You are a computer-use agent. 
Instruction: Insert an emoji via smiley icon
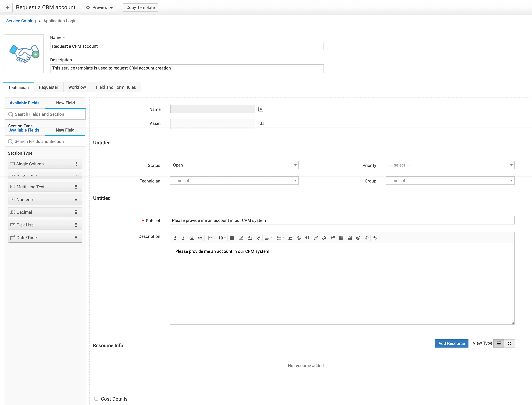pyautogui.click(x=358, y=238)
